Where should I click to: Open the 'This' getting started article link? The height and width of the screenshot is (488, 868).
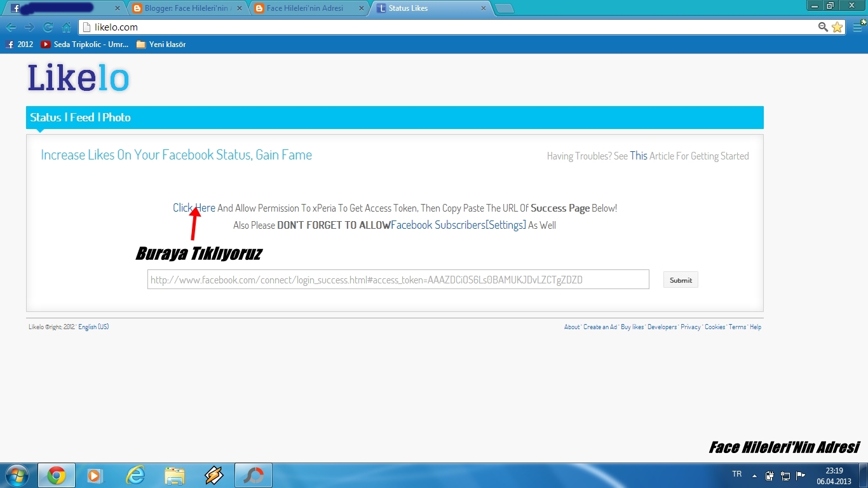(639, 156)
